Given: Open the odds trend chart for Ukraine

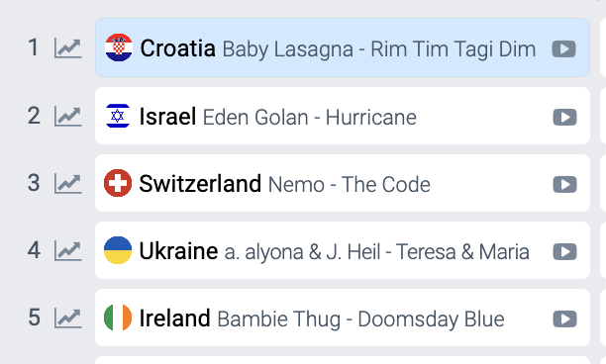Looking at the screenshot, I should tap(68, 251).
